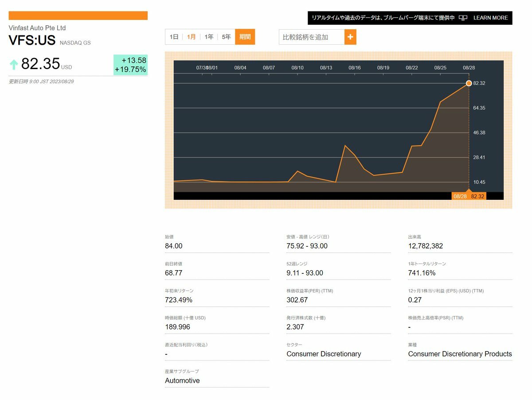Image resolution: width=532 pixels, height=400 pixels.
Task: Select the 1日 time range tab
Action: point(174,37)
